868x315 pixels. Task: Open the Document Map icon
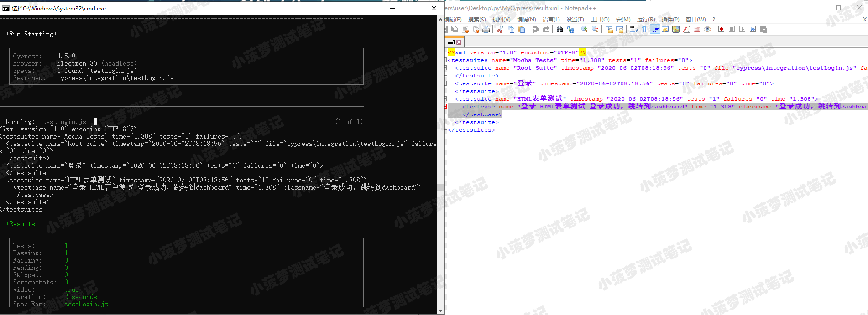point(675,29)
